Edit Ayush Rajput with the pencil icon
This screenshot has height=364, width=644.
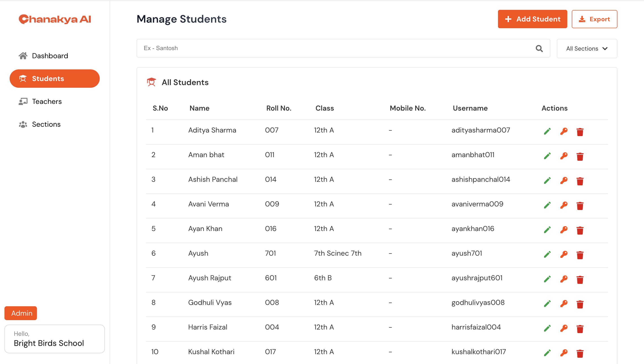tap(547, 279)
